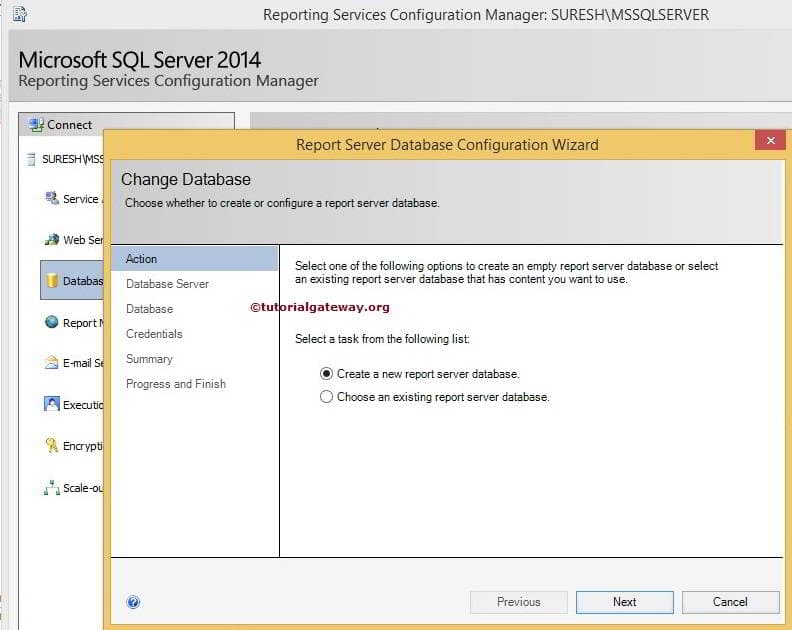The width and height of the screenshot is (792, 630).
Task: Click the blue help icon in wizard
Action: (133, 602)
